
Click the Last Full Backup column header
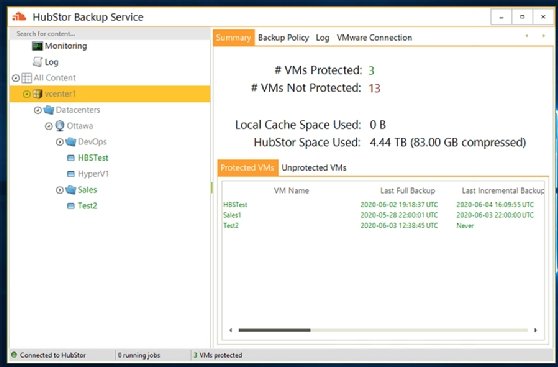coord(407,191)
